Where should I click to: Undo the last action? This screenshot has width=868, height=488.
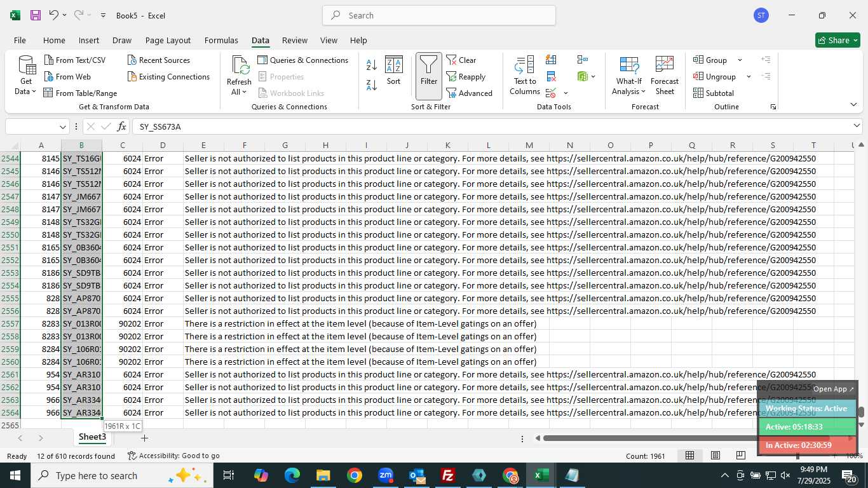tap(53, 15)
